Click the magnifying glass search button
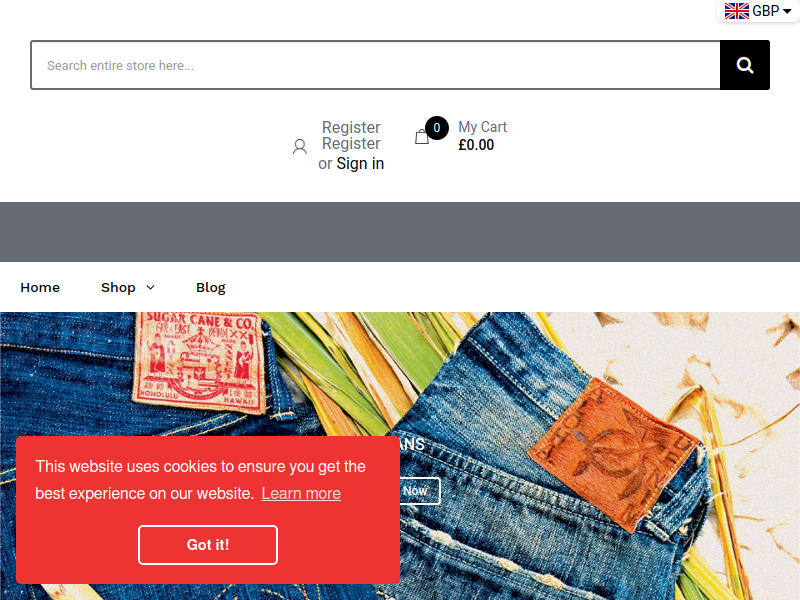The height and width of the screenshot is (600, 800). tap(744, 65)
